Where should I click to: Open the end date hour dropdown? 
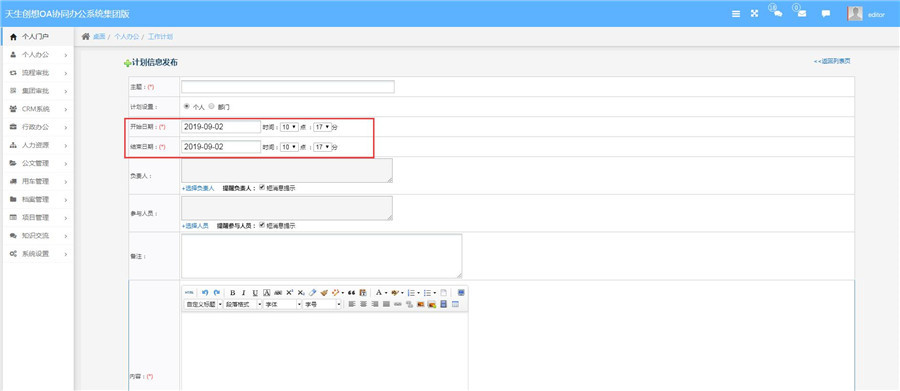tap(289, 146)
